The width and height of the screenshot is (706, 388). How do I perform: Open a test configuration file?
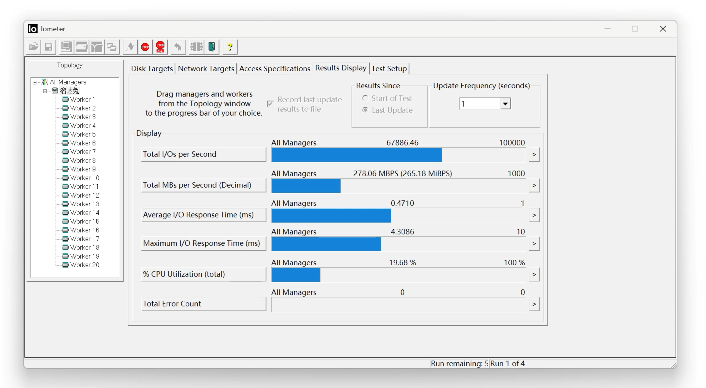pos(33,47)
